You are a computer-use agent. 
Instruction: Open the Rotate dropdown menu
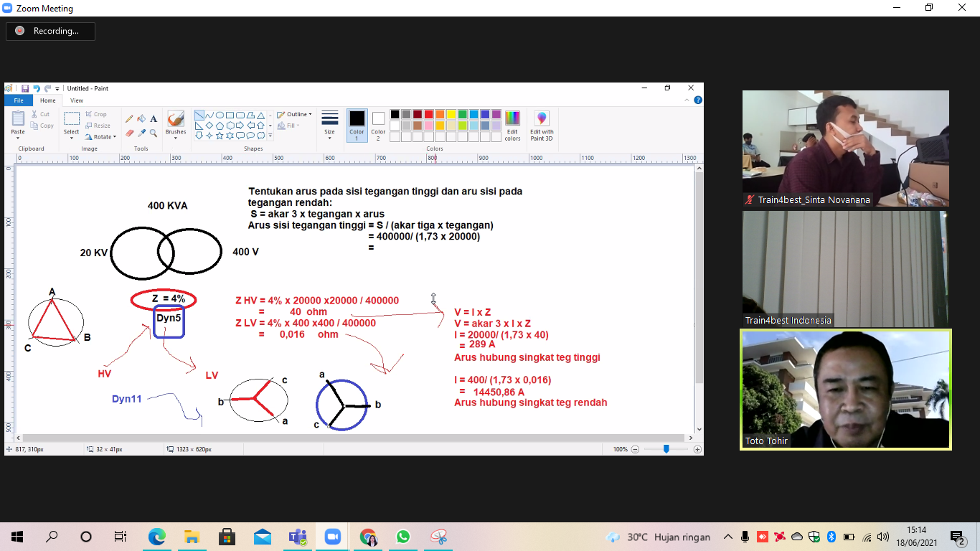tap(99, 136)
